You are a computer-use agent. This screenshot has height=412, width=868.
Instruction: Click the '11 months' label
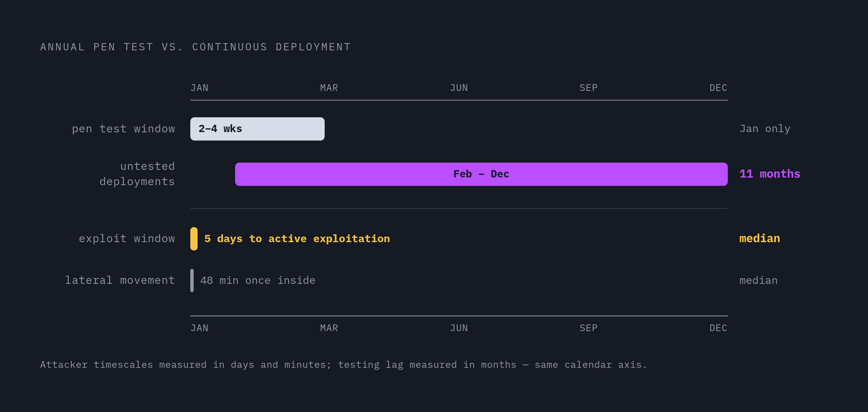[x=770, y=174]
